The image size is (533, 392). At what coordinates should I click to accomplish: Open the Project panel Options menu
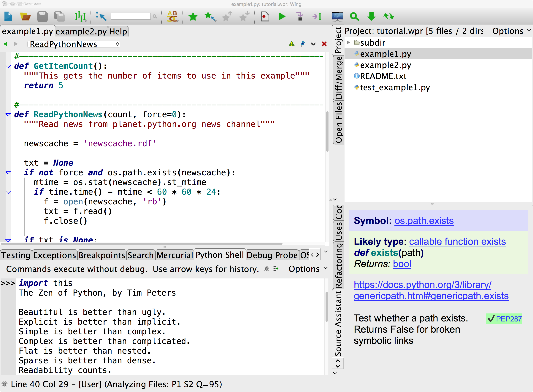tap(511, 31)
